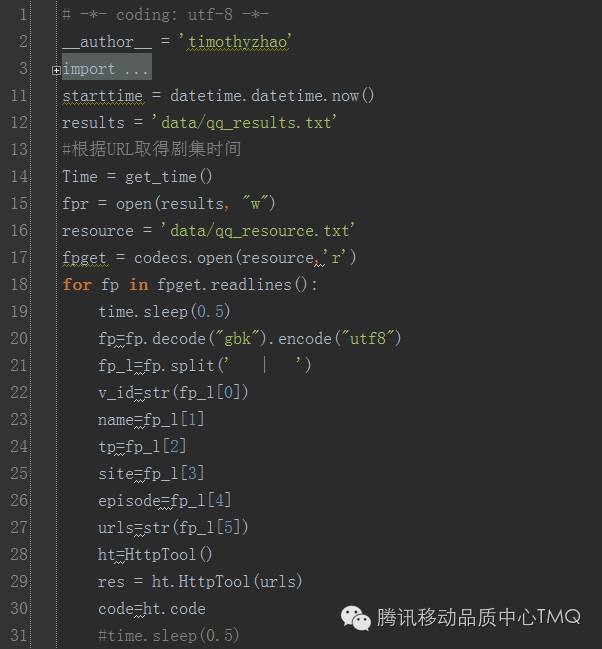This screenshot has width=602, height=649.
Task: Click fpr variable on line 15
Action: pyautogui.click(x=75, y=204)
